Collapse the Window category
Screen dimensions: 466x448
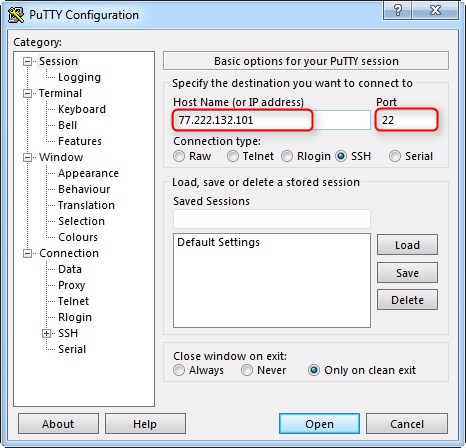click(27, 157)
